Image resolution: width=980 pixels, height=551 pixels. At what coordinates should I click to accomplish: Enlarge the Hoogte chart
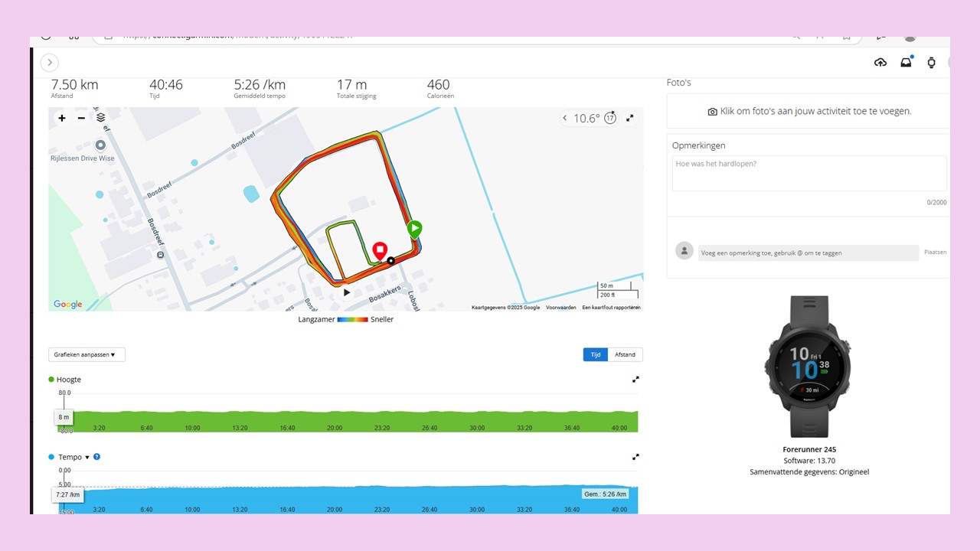tap(635, 380)
